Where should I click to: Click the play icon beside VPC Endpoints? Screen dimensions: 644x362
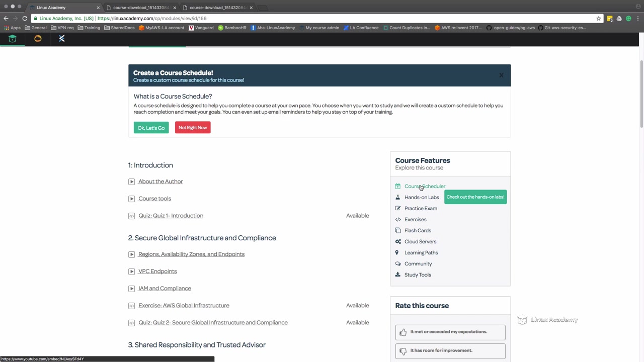131,271
